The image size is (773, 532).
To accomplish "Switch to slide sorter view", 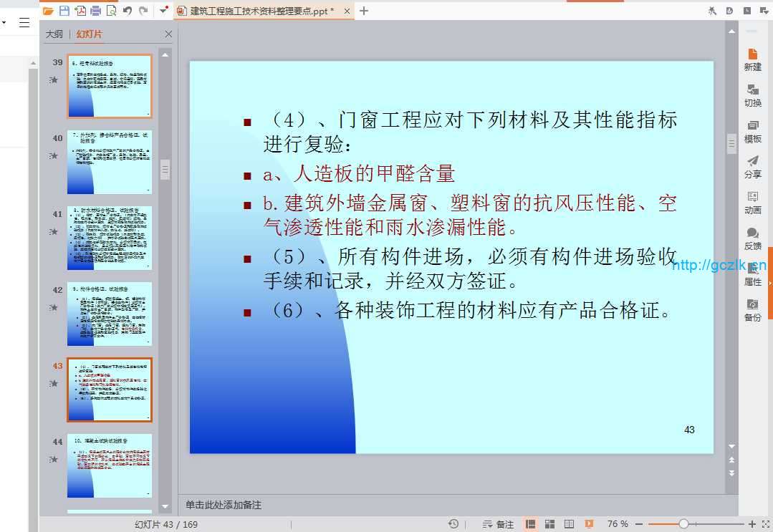I will click(549, 524).
